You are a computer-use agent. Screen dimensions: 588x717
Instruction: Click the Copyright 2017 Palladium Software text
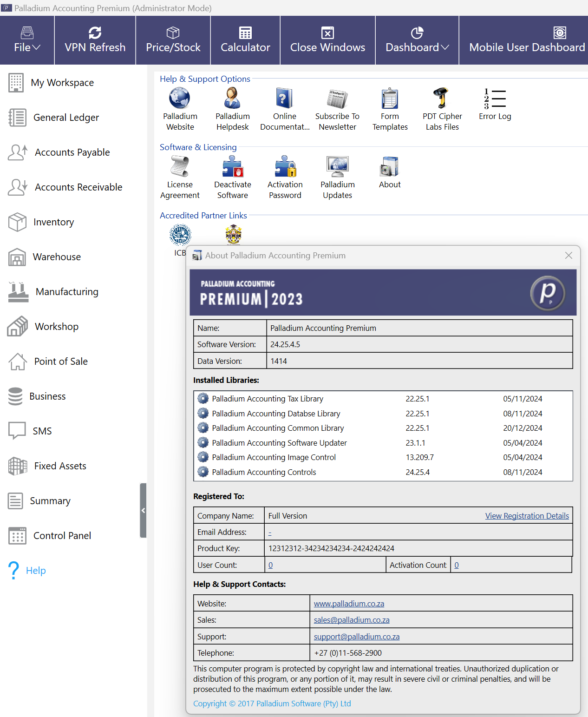pyautogui.click(x=272, y=704)
